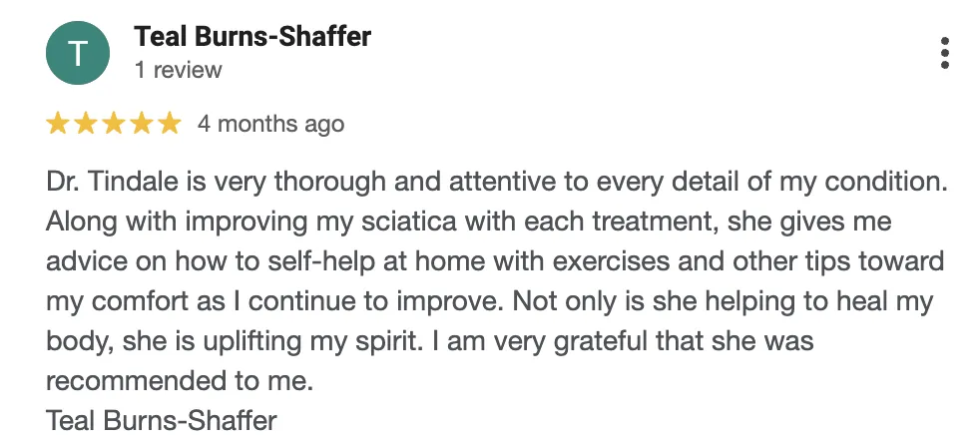View the reviewer's "1 review" count link
This screenshot has width=980, height=447.
[178, 70]
